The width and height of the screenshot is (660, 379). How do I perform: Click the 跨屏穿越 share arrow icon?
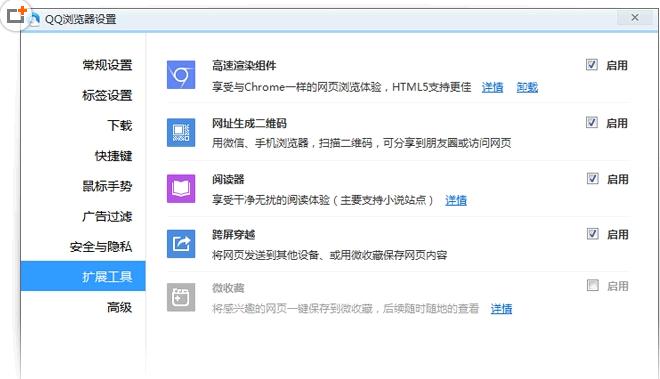pos(181,243)
